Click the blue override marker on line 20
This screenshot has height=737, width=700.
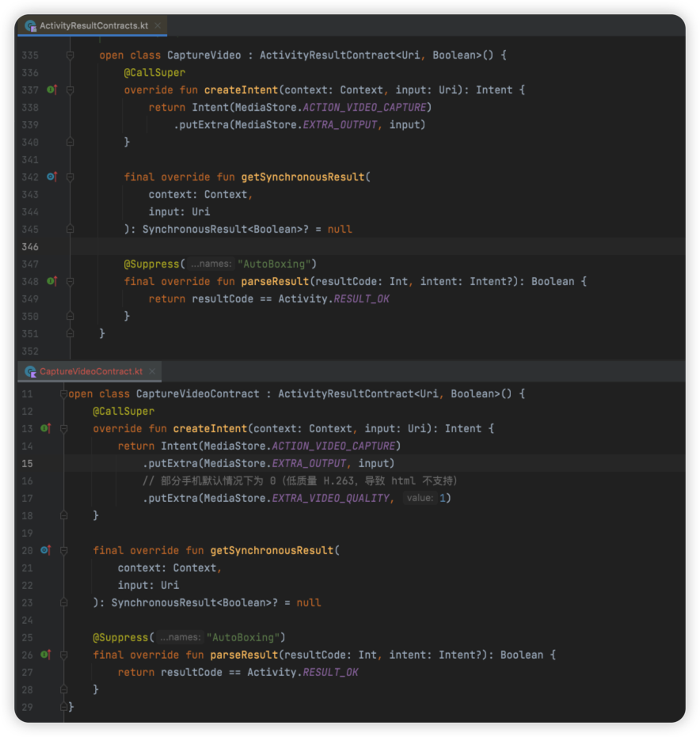click(x=45, y=551)
